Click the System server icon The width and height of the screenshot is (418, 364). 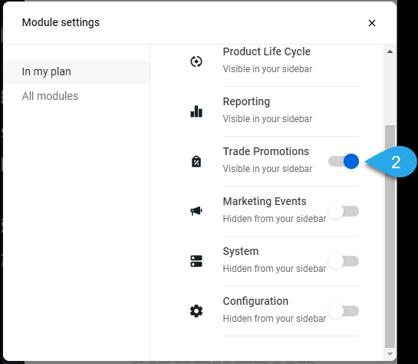(x=196, y=261)
